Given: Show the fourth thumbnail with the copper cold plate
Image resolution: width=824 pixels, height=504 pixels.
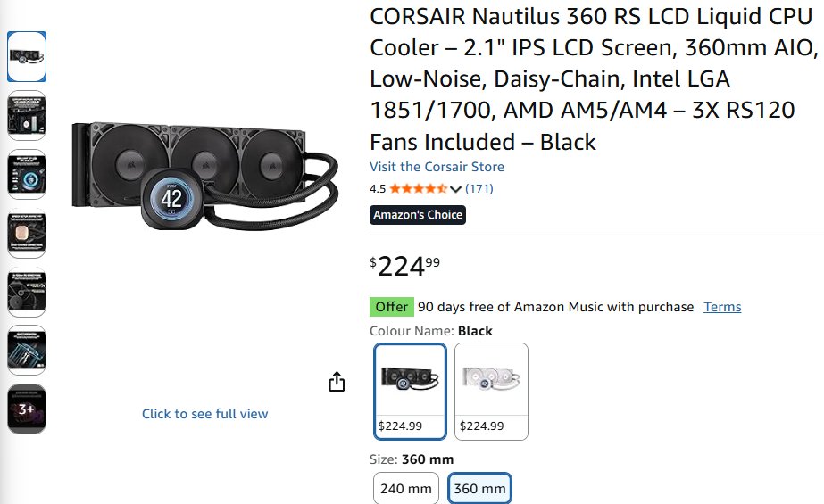Looking at the screenshot, I should click(27, 233).
